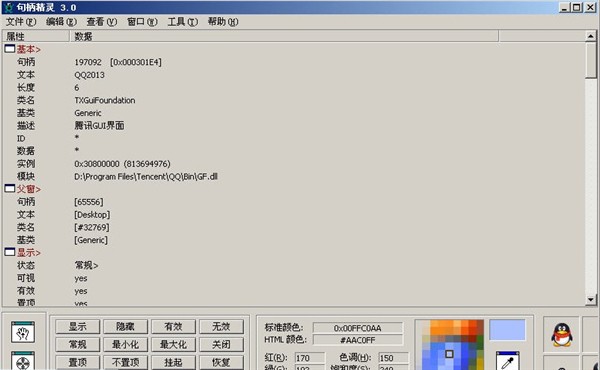Screen dimensions: 600x370
Task: Click the 最大化 button
Action: coord(173,344)
